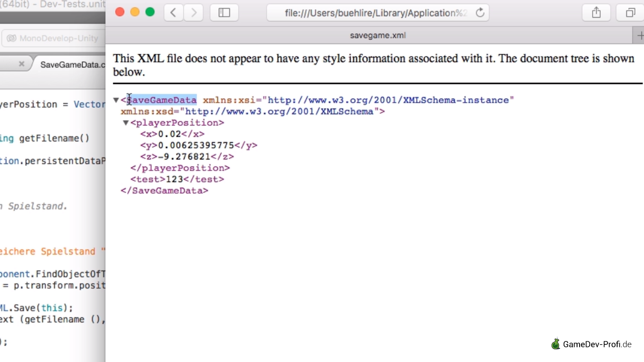Collapse the SaveGameData root node

[x=116, y=100]
